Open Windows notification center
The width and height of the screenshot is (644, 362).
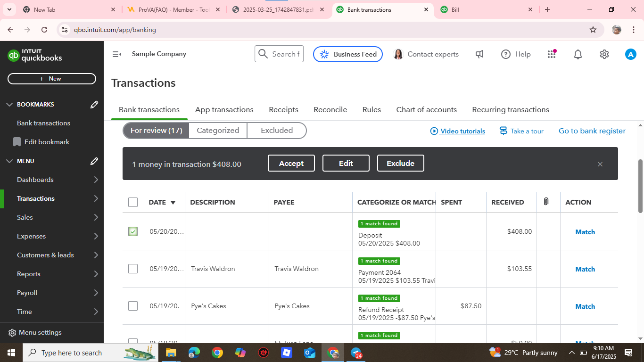click(628, 353)
